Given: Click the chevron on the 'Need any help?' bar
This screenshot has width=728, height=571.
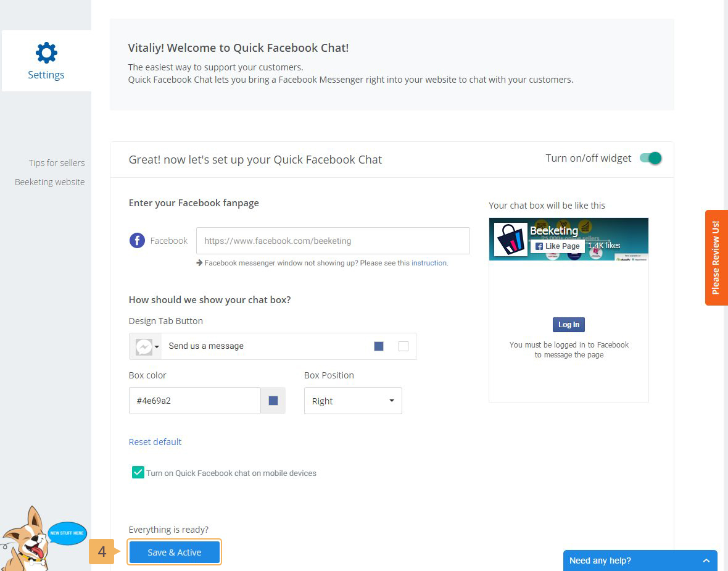Looking at the screenshot, I should coord(706,561).
